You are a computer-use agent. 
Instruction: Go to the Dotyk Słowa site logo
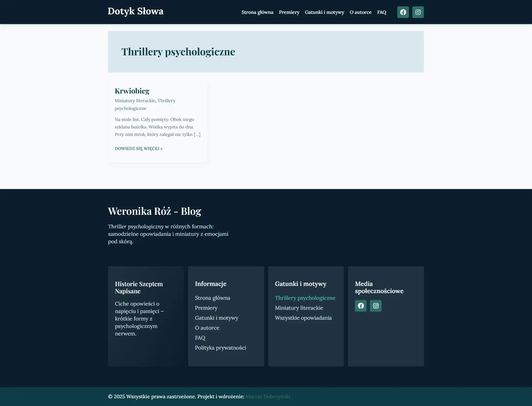[x=135, y=11]
